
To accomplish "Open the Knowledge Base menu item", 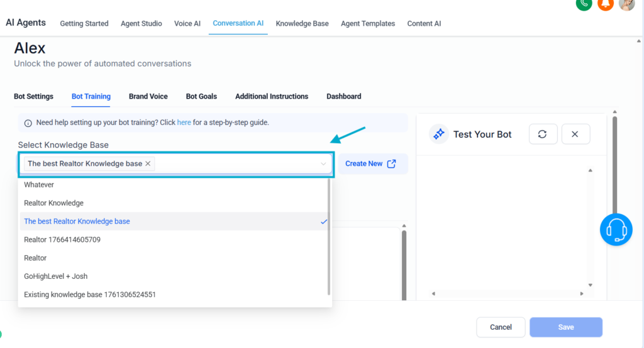I will tap(302, 23).
